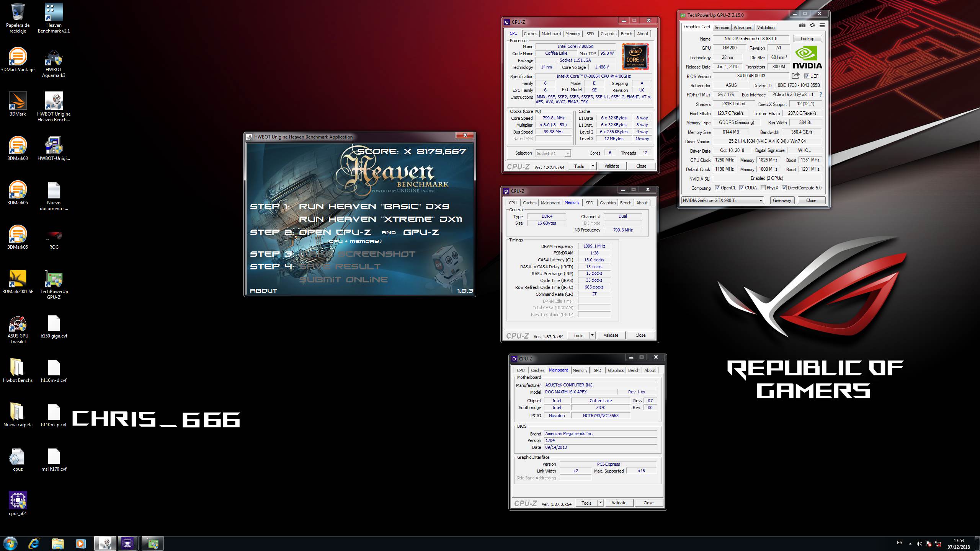Open the Socket #1 selection dropdown
This screenshot has height=551, width=980.
(553, 153)
